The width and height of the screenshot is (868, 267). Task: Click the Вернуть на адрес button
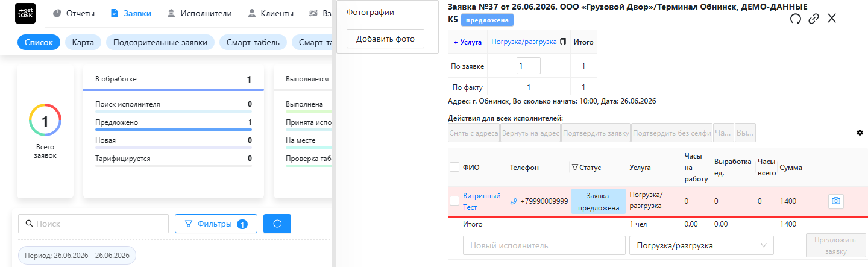click(x=530, y=133)
